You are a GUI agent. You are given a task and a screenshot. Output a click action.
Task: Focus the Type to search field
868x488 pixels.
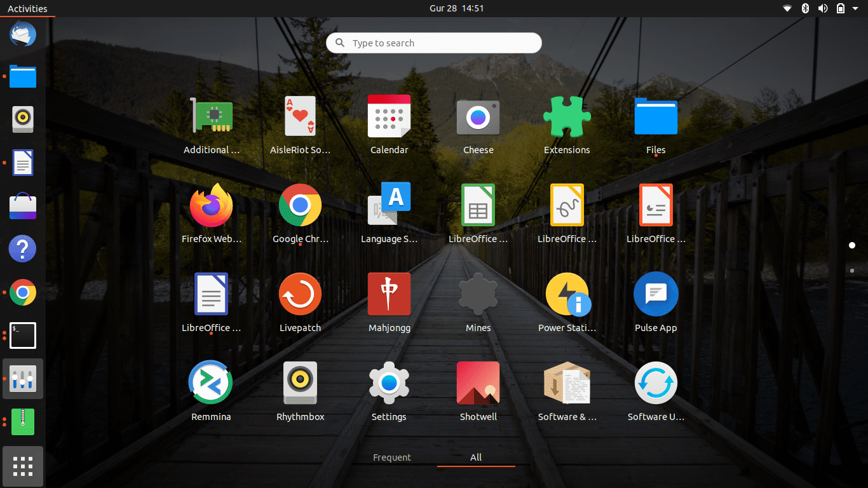click(x=434, y=43)
